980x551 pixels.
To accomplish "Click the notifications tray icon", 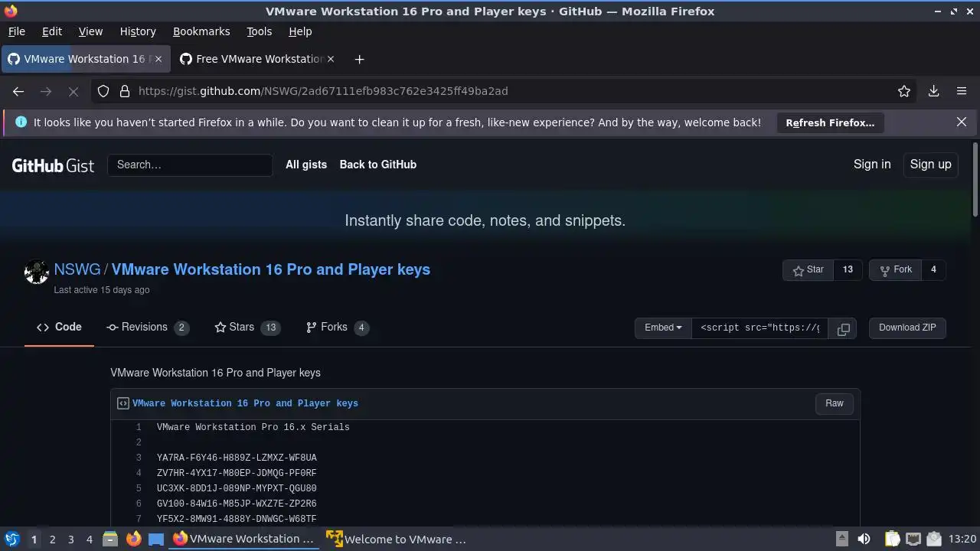I will (934, 540).
